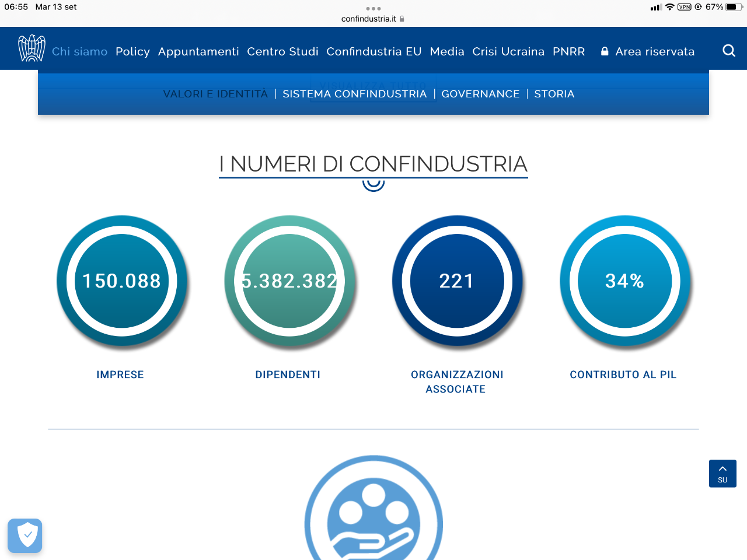Open the privacy shield badge icon

pyautogui.click(x=25, y=535)
